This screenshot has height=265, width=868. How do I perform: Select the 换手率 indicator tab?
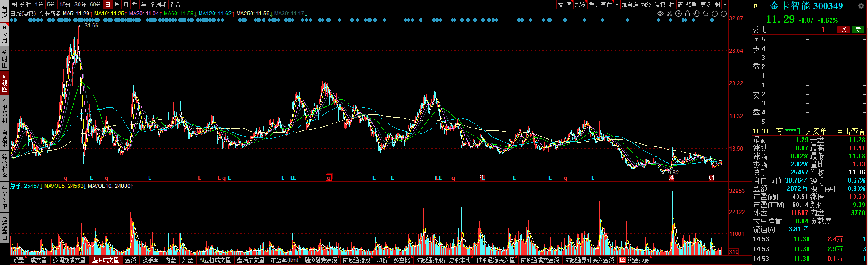coord(150,260)
